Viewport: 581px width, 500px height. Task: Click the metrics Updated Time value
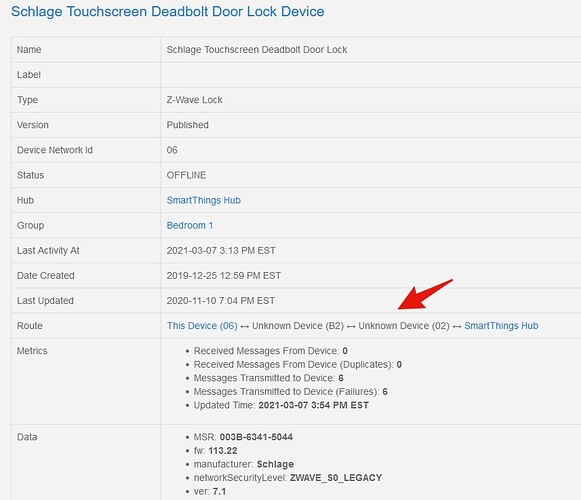pyautogui.click(x=313, y=405)
